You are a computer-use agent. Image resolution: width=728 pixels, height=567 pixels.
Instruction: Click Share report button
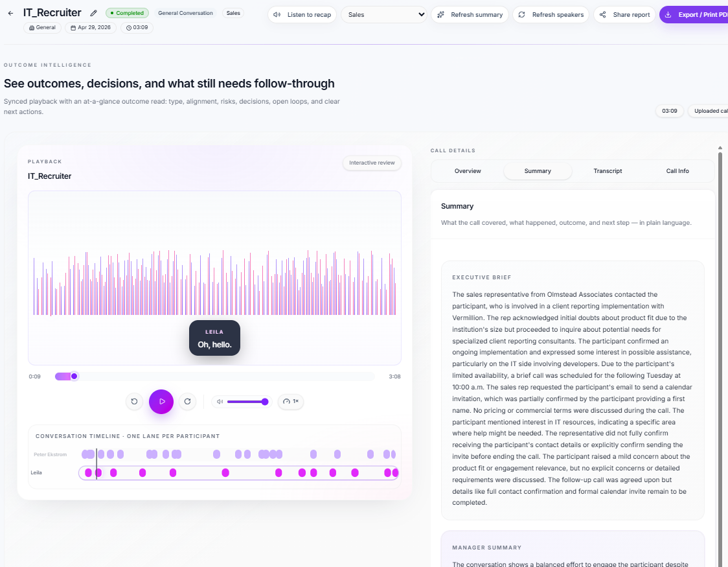click(624, 14)
